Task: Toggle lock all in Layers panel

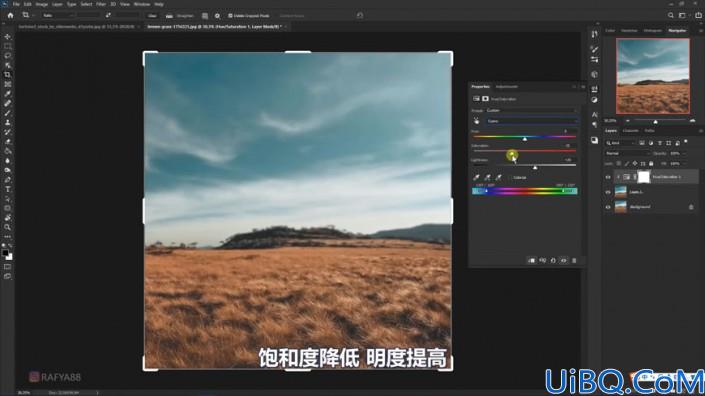Action: (x=651, y=164)
